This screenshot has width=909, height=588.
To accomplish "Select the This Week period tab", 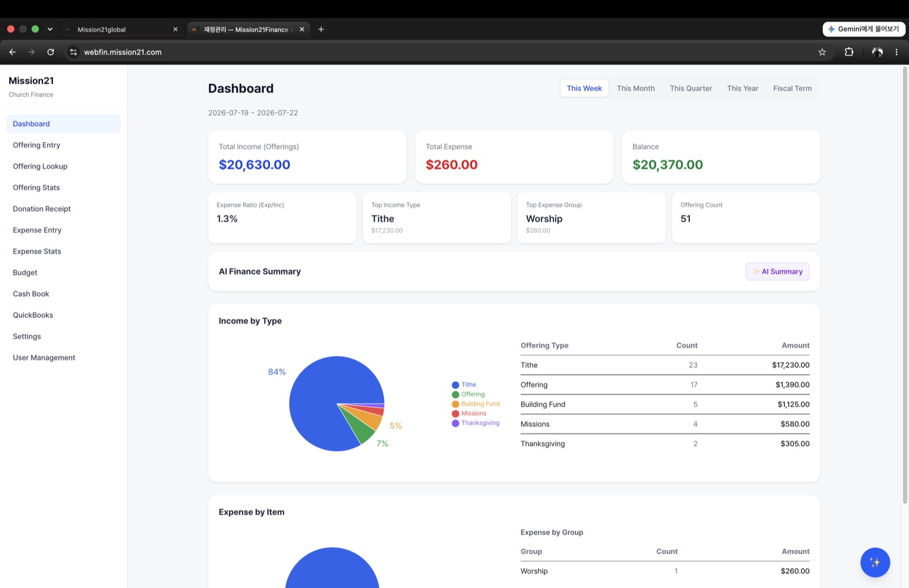I will [584, 89].
